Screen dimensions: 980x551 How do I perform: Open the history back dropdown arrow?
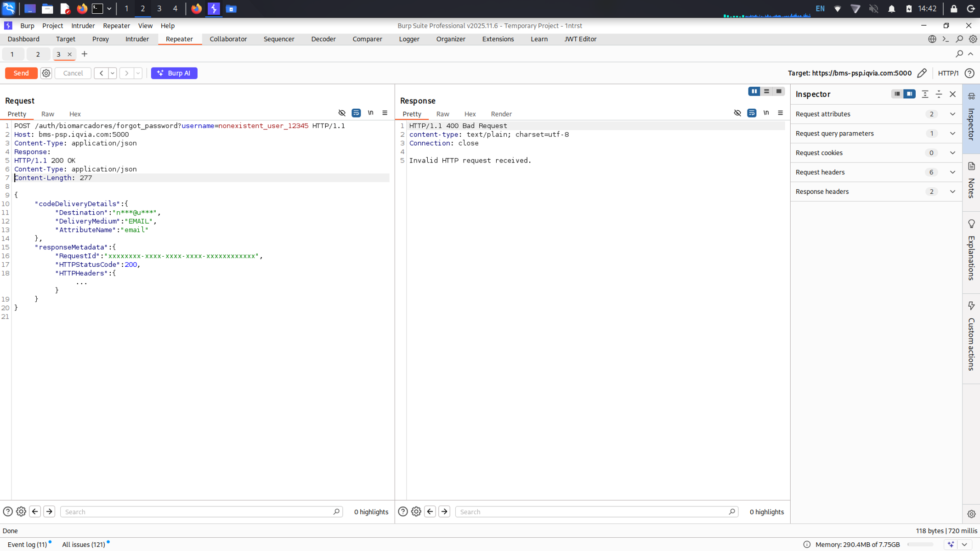[x=113, y=73]
